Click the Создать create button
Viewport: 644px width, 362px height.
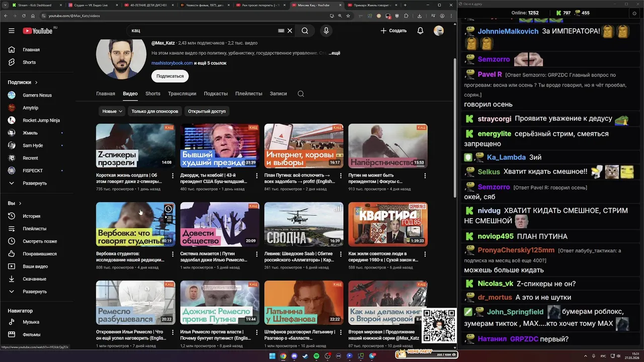(x=393, y=31)
